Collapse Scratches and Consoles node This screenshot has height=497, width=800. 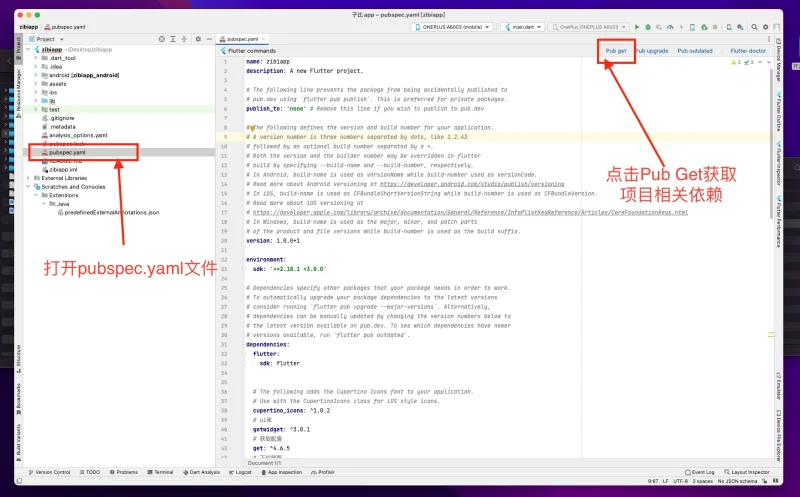point(29,187)
